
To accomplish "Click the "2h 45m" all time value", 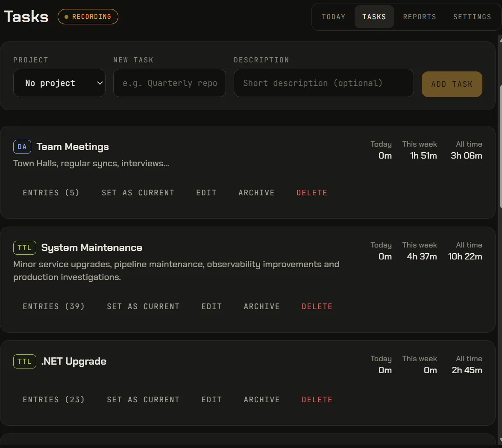I will pos(467,370).
